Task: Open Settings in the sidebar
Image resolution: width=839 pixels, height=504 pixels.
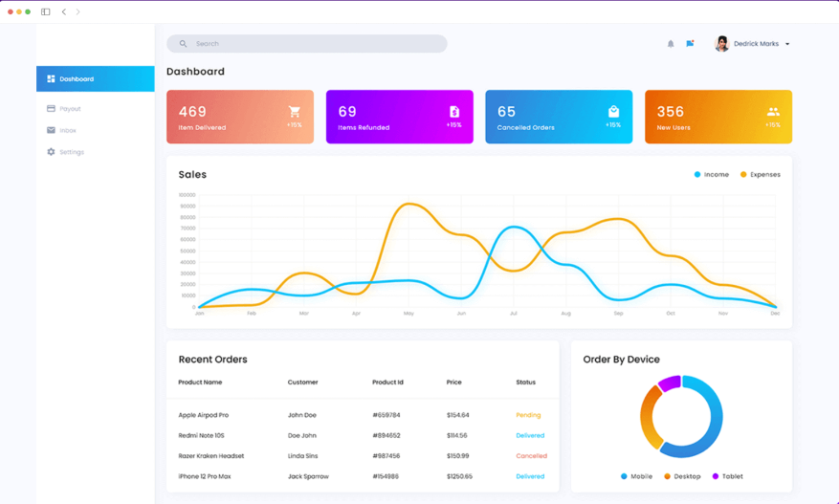Action: click(x=71, y=152)
